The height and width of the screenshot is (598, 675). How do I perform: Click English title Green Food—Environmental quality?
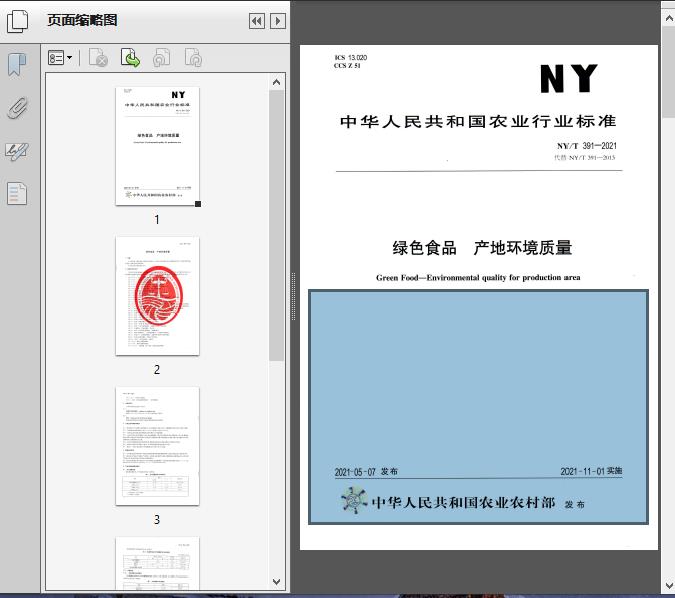(x=478, y=278)
